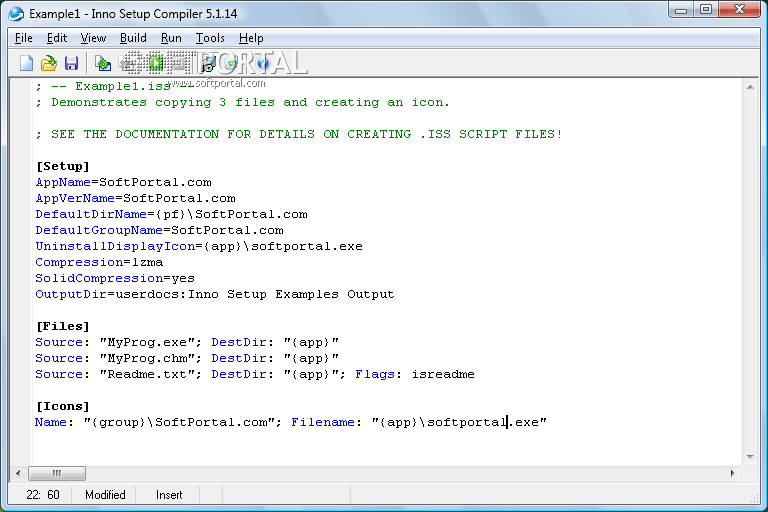
Task: Click the blue Help question mark icon
Action: point(263,63)
